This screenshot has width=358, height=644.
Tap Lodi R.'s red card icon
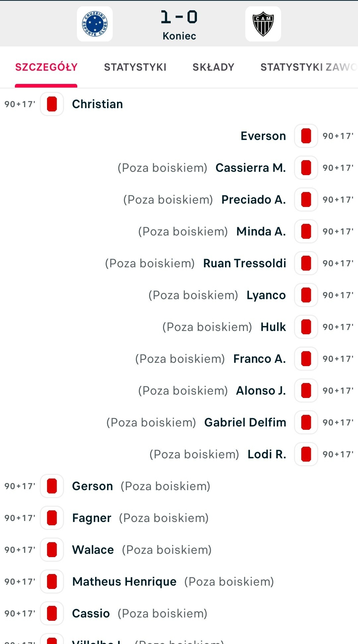point(306,454)
